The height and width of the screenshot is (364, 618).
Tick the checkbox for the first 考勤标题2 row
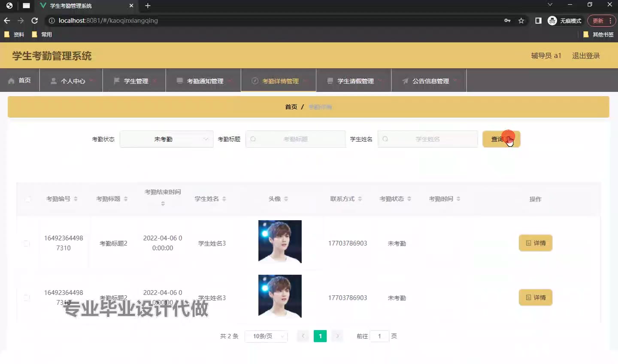tap(26, 243)
